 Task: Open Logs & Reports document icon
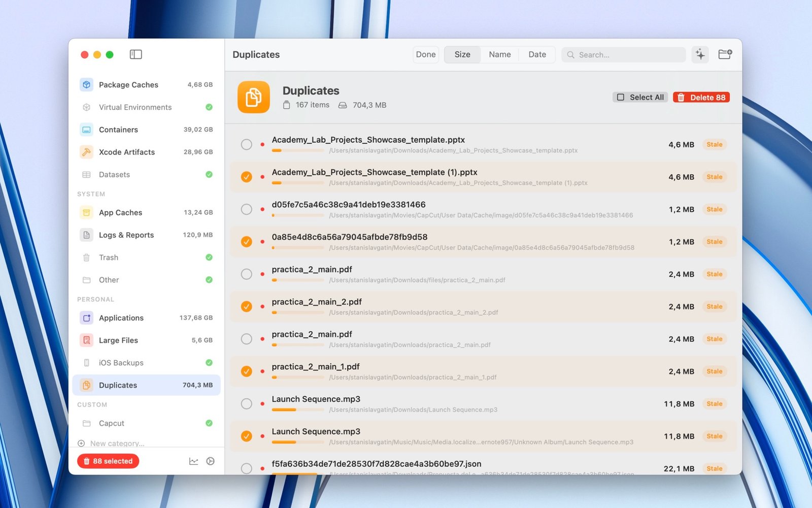[x=87, y=235]
